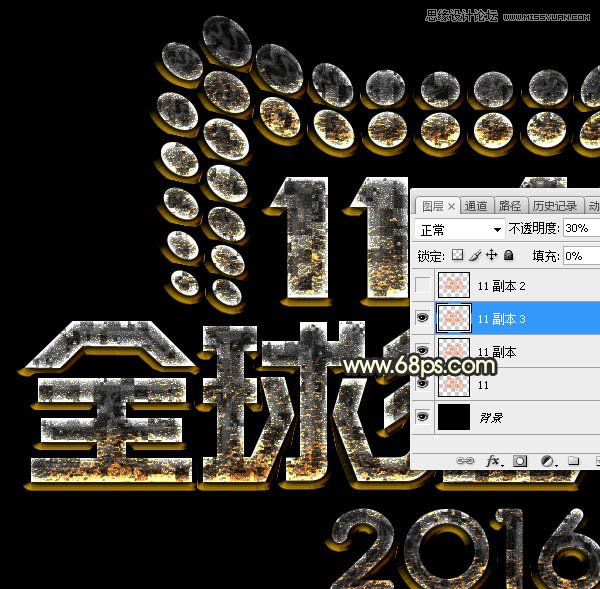Select the 背景 layer name
600x589 pixels.
pyautogui.click(x=491, y=418)
